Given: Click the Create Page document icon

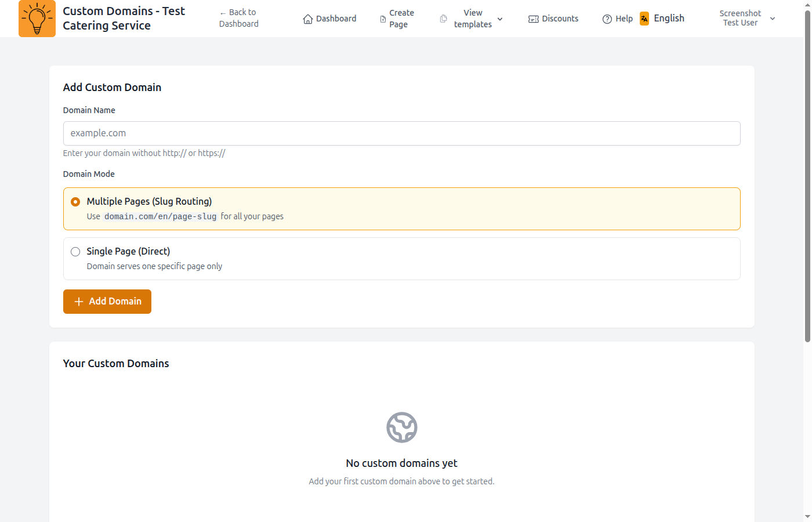Looking at the screenshot, I should [x=383, y=19].
